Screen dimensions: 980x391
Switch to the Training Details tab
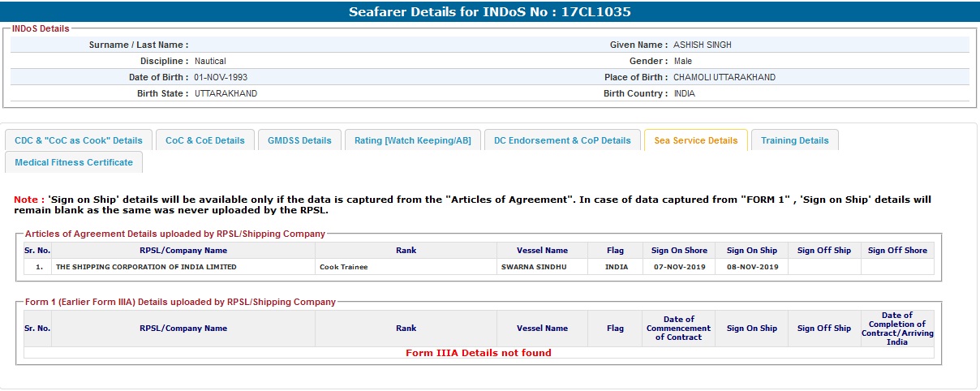point(794,140)
